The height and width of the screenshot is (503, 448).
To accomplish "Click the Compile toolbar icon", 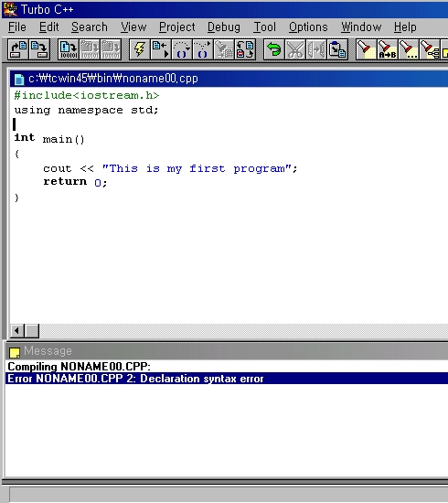I will (x=69, y=50).
